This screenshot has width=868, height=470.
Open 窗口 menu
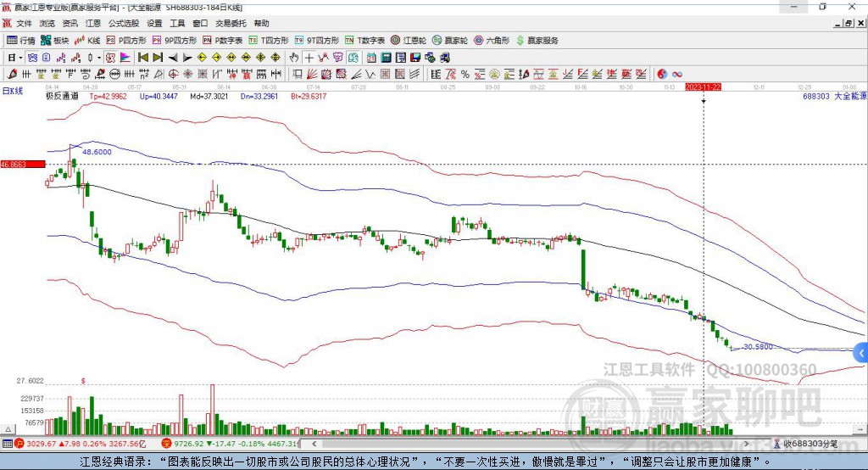click(x=200, y=23)
